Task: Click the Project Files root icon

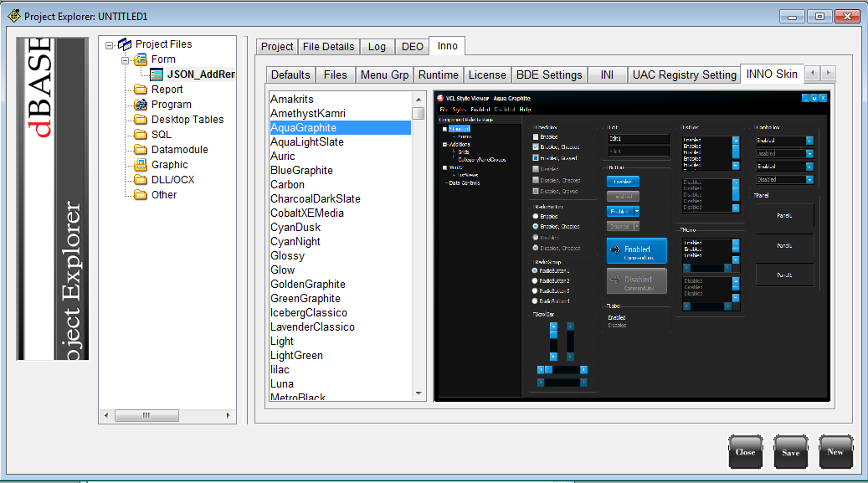Action: click(125, 44)
